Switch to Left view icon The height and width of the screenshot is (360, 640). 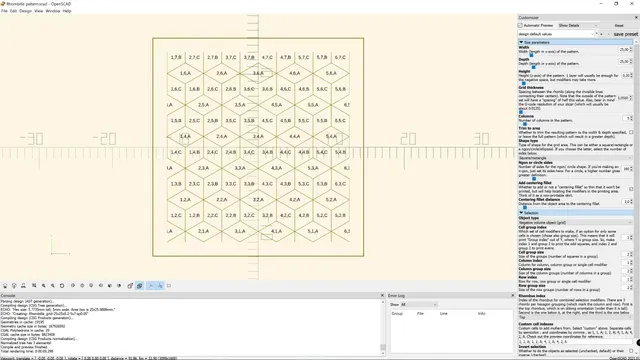coord(101,286)
